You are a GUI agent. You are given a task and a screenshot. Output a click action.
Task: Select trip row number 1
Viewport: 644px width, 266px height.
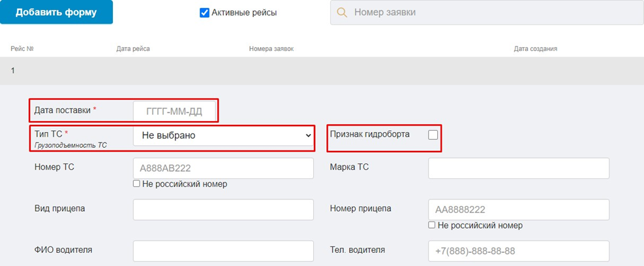click(x=322, y=71)
